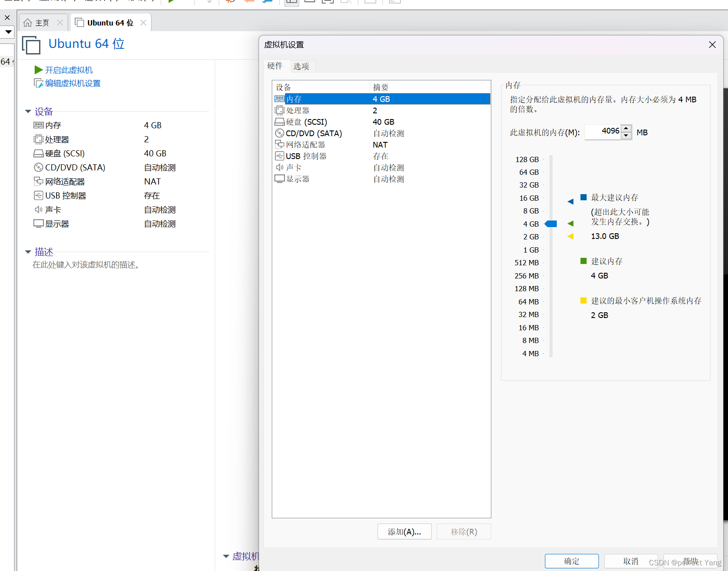728x571 pixels.
Task: Click 取消 to cancel settings
Action: tap(631, 561)
